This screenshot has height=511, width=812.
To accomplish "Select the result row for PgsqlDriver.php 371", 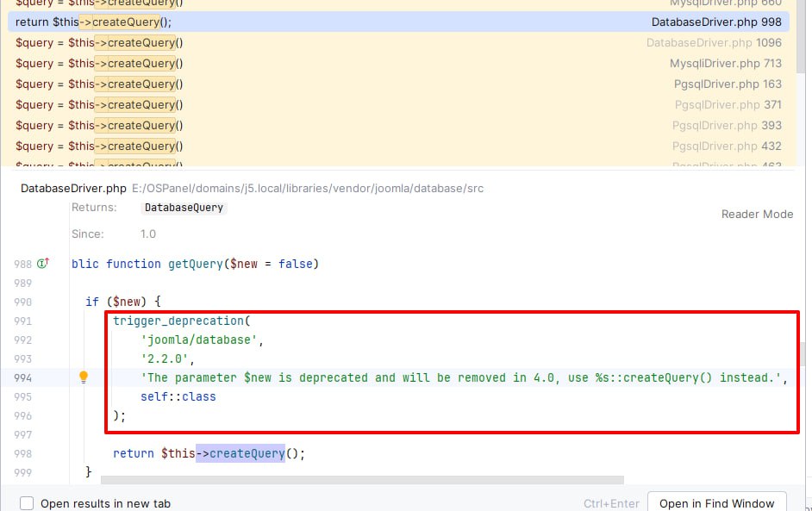I will click(398, 104).
